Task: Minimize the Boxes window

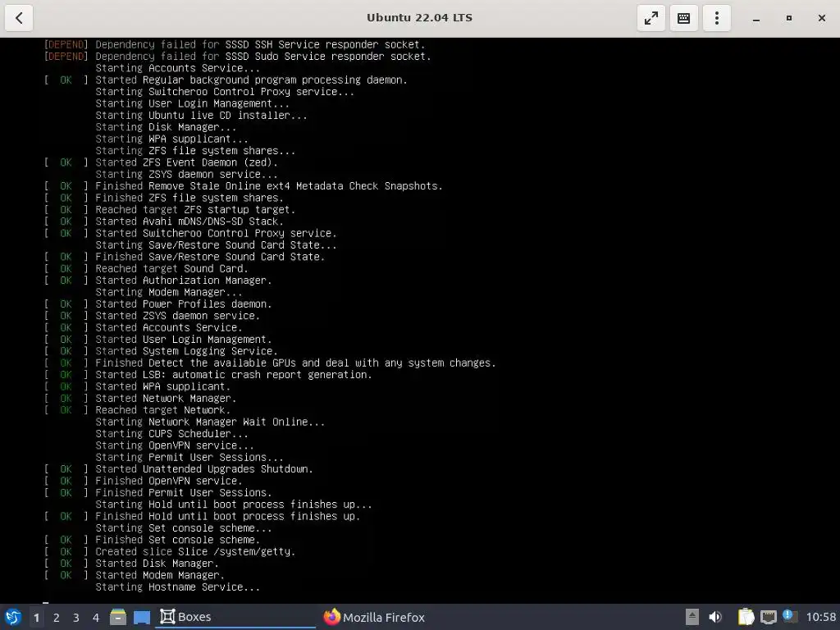Action: point(756,18)
